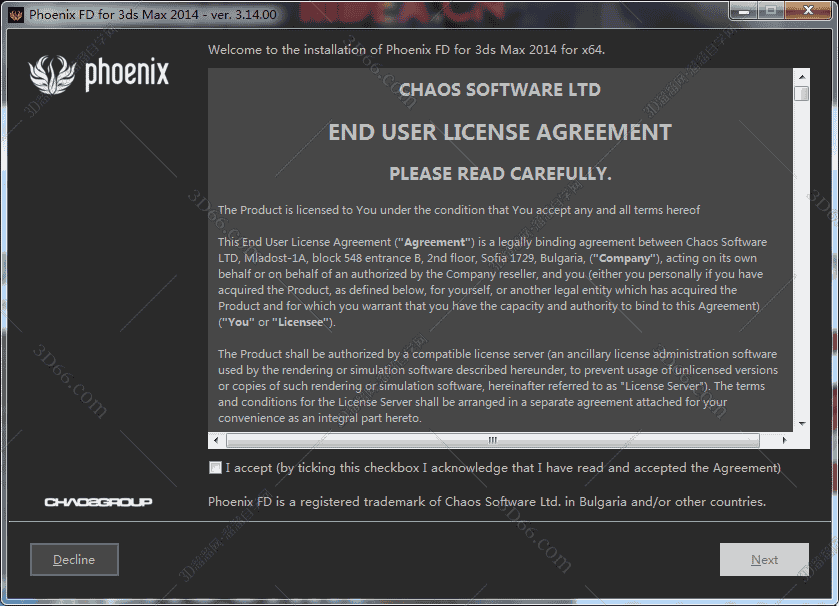Click the Phoenix FD title bar icon

15,14
